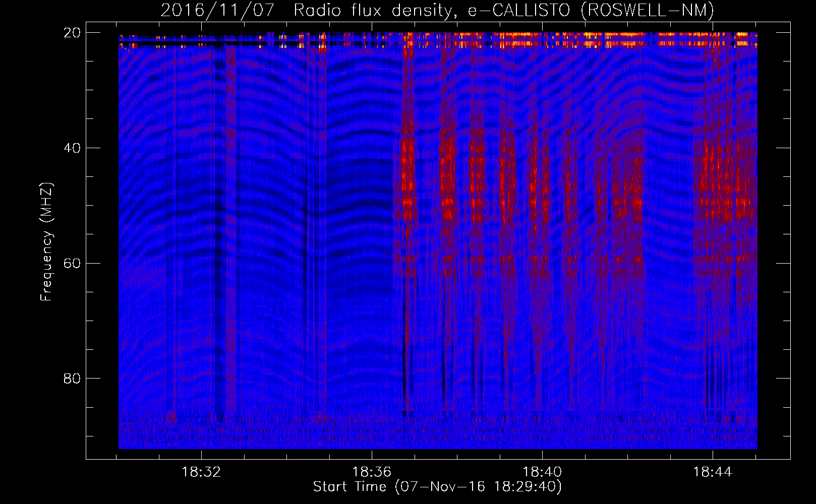Click the date "2016/11/07" in the title
816x504 pixels.
[217, 10]
